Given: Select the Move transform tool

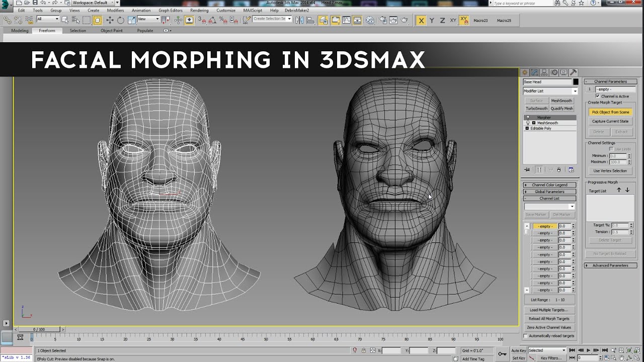Looking at the screenshot, I should coord(110,21).
